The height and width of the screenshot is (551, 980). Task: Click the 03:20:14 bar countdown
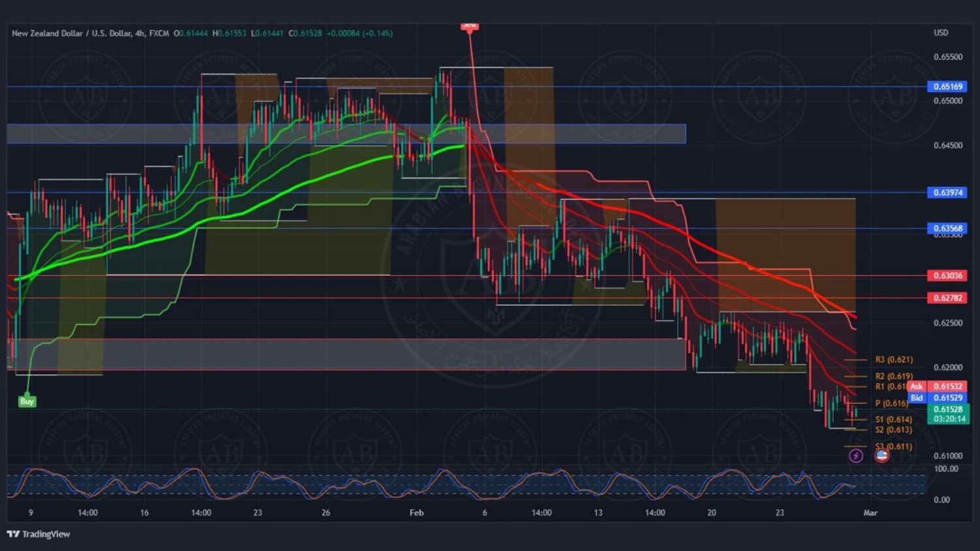(x=948, y=419)
